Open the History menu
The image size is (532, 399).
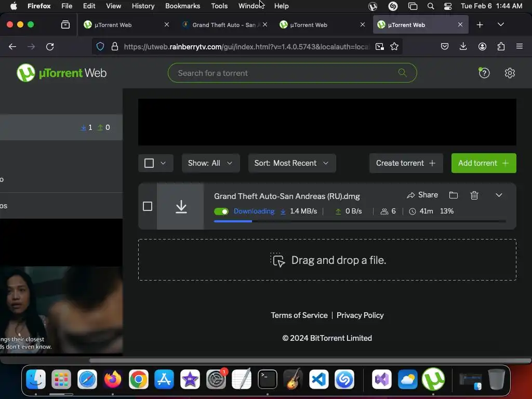tap(143, 6)
